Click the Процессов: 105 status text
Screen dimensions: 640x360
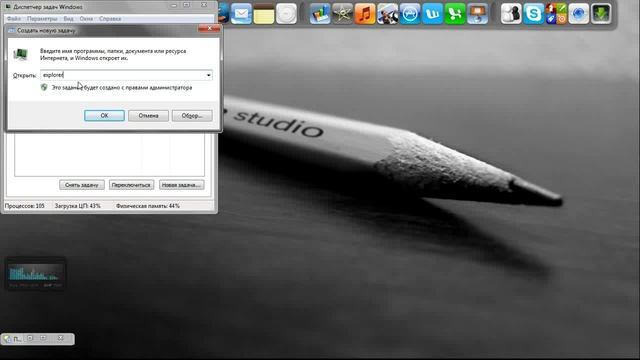pos(24,206)
